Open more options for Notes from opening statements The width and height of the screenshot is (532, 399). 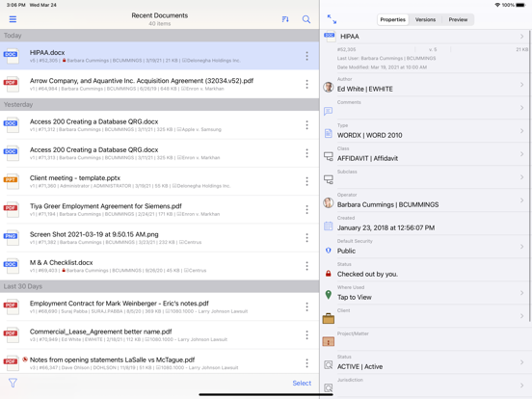(306, 363)
